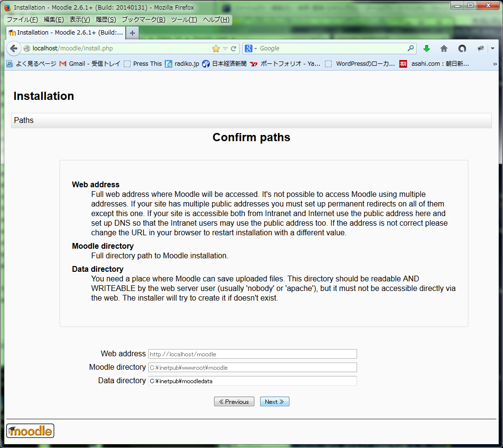Click the Moodle logo in footer

30,431
